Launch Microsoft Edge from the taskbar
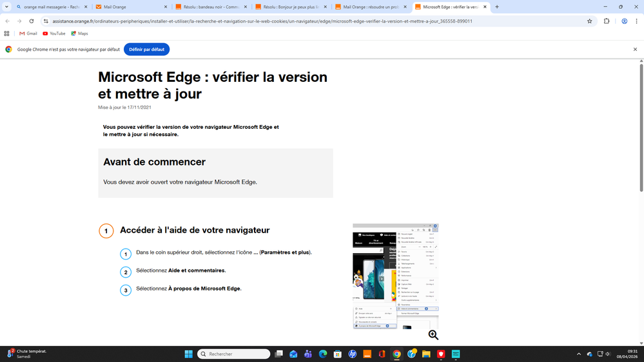 (x=323, y=354)
